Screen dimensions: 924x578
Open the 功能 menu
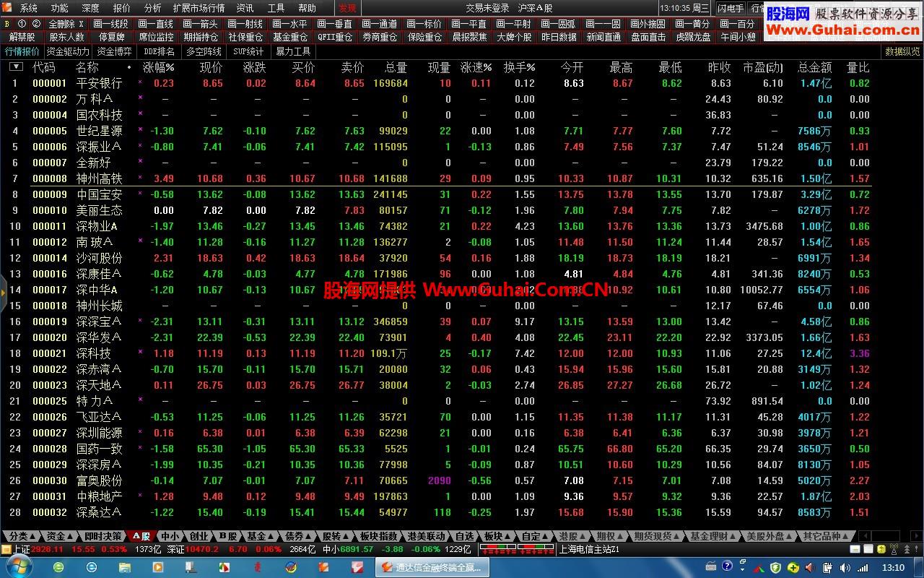click(x=60, y=8)
